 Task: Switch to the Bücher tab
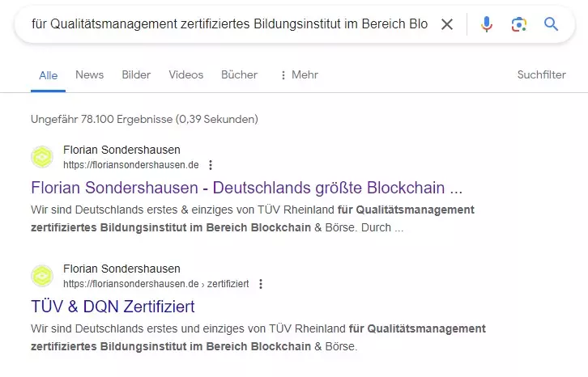click(x=239, y=74)
